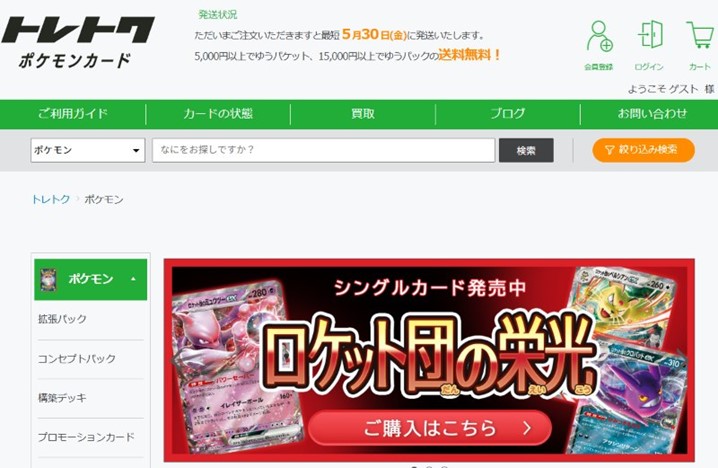718x468 pixels.
Task: Click the 検索 search button
Action: point(526,150)
